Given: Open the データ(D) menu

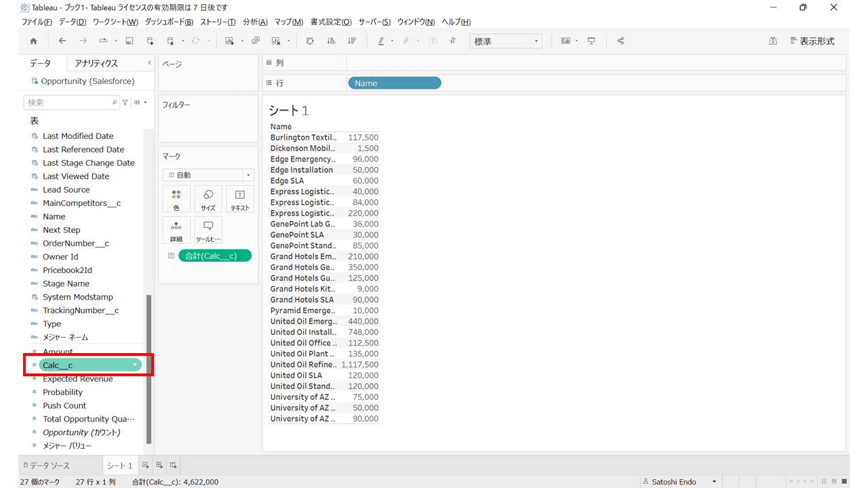Looking at the screenshot, I should pyautogui.click(x=73, y=22).
